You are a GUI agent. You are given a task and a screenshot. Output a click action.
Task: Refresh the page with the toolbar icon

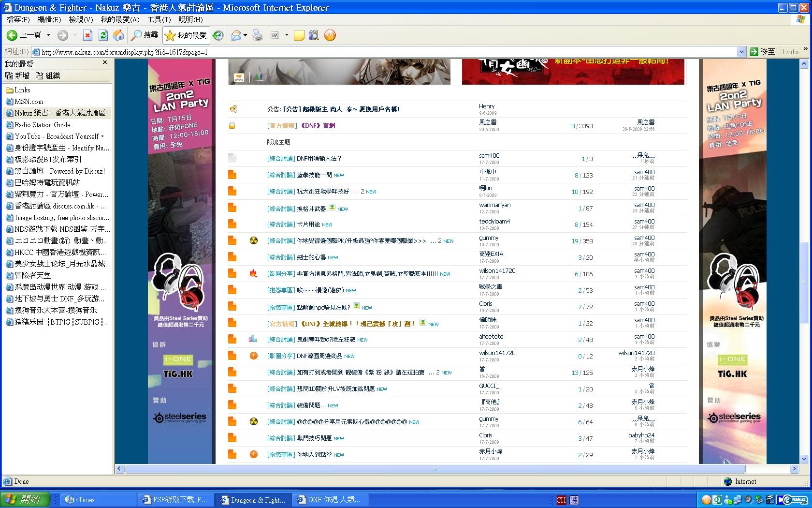(103, 35)
